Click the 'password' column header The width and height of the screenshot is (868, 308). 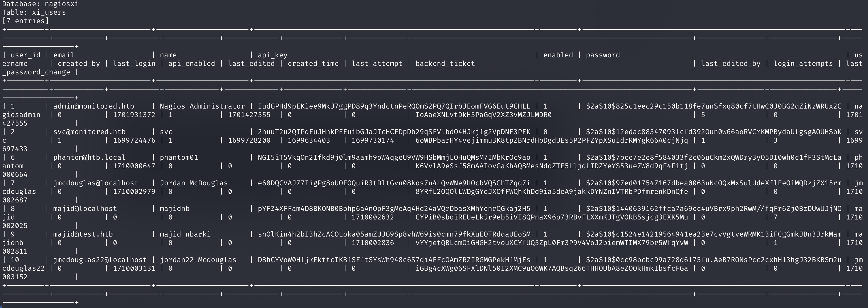coord(603,55)
